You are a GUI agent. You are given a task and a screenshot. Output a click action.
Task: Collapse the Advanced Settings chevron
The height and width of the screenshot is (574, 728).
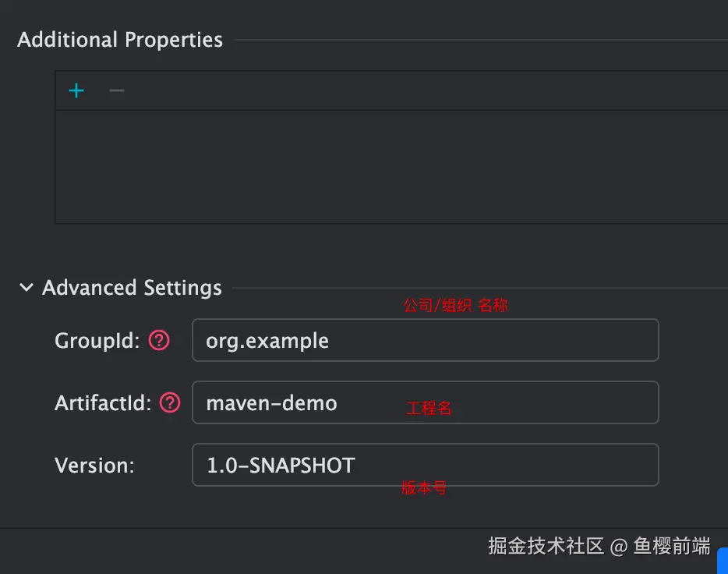(x=27, y=288)
